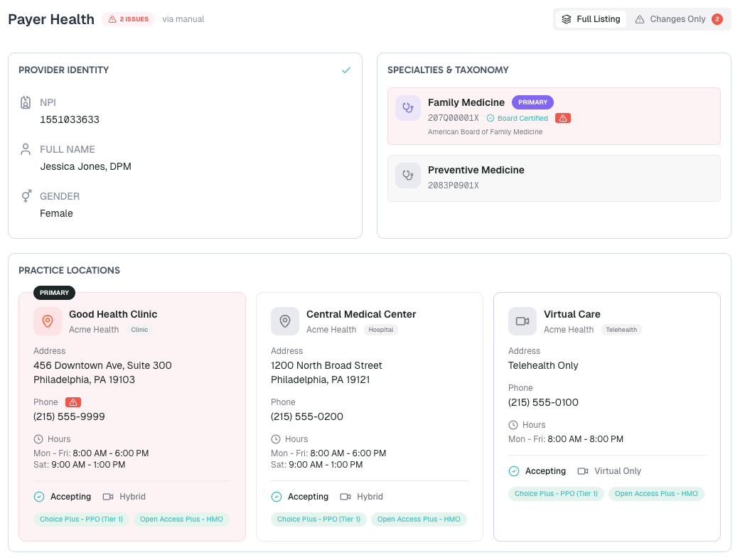This screenshot has width=740, height=560.
Task: Click the gender symbol icon in Provider Identity
Action: coord(25,195)
